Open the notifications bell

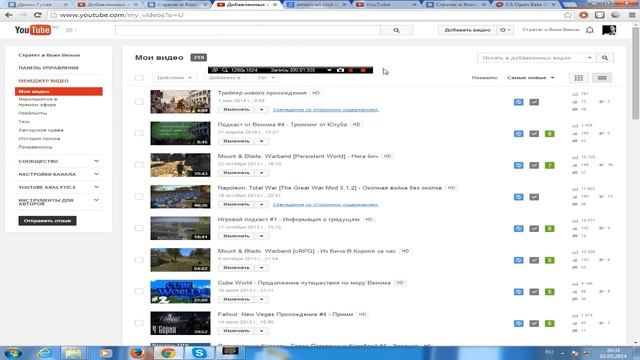coord(589,30)
